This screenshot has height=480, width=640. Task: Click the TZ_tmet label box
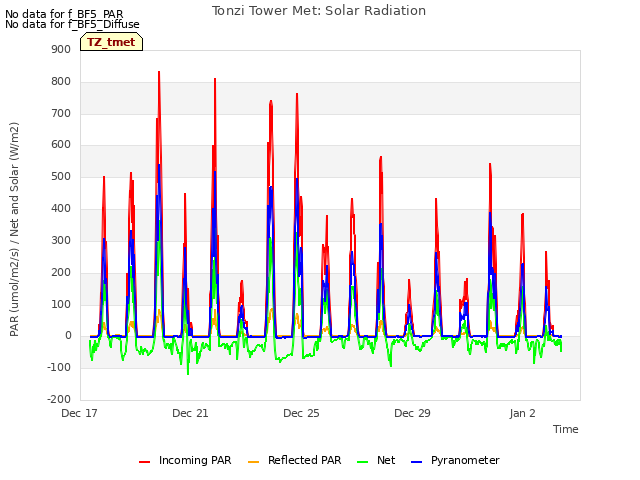coord(111,42)
